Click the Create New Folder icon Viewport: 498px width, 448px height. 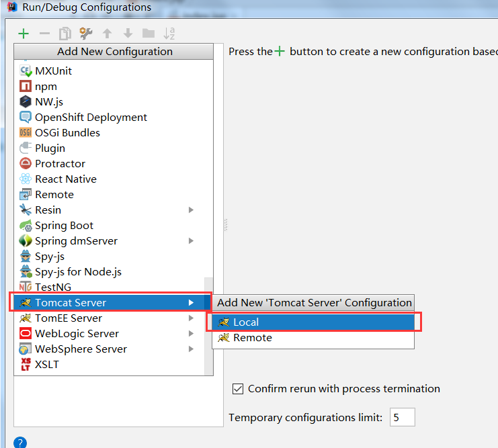[x=149, y=34]
